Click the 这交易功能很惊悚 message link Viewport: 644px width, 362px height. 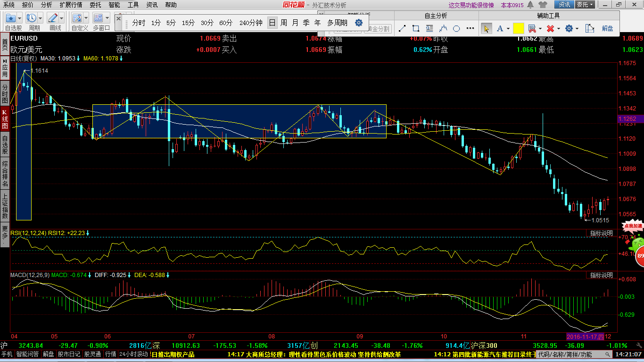click(471, 5)
